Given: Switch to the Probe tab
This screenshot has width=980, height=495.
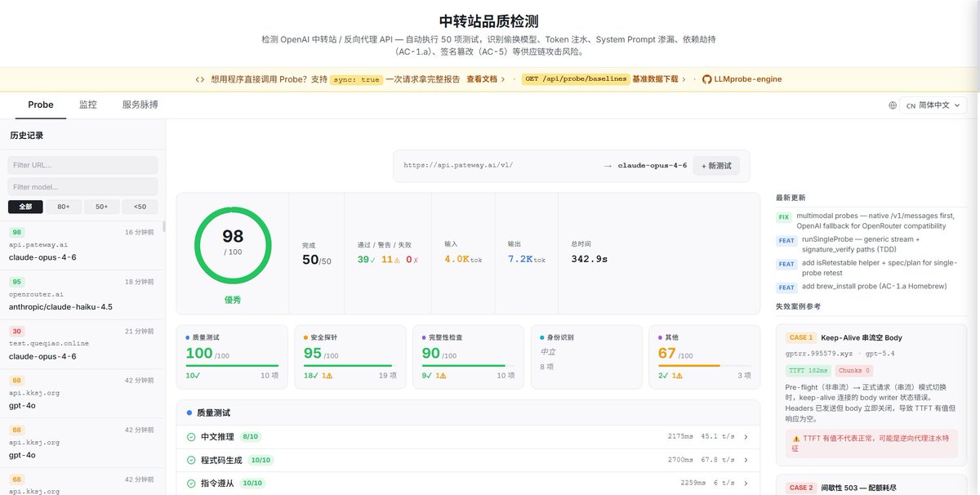Looking at the screenshot, I should click(41, 105).
